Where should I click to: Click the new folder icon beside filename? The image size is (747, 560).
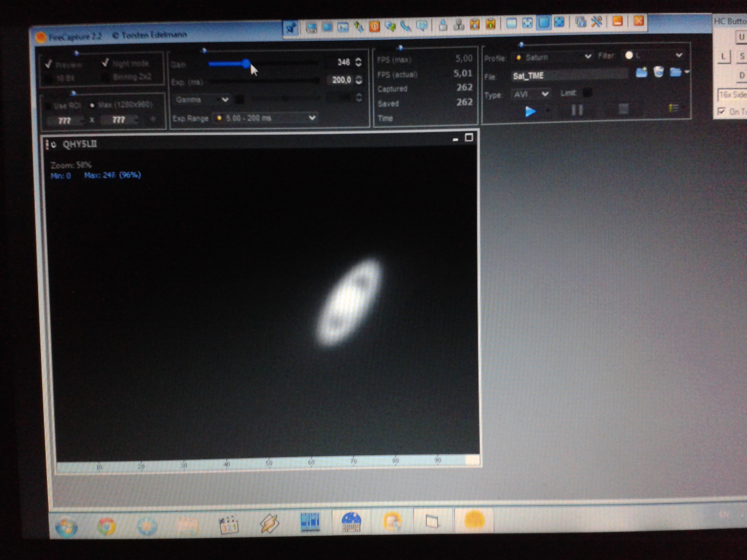(641, 72)
